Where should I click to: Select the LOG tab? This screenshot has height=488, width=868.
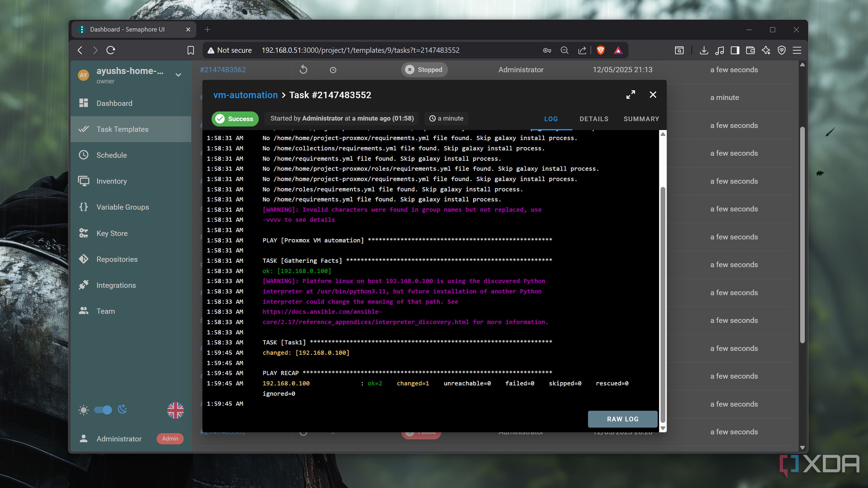tap(551, 119)
